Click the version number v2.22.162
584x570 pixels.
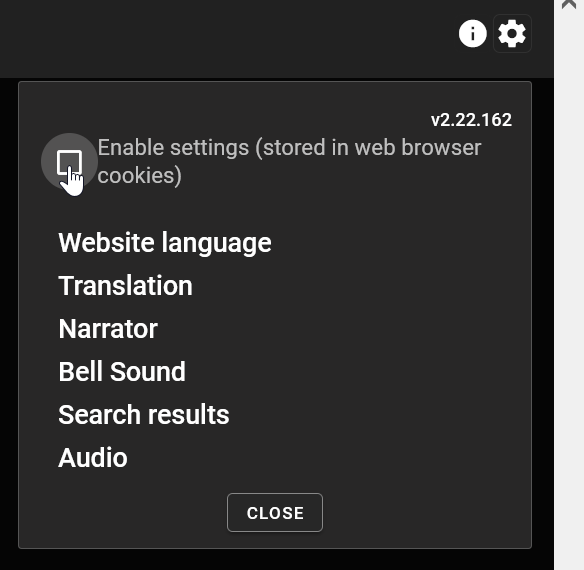(471, 120)
